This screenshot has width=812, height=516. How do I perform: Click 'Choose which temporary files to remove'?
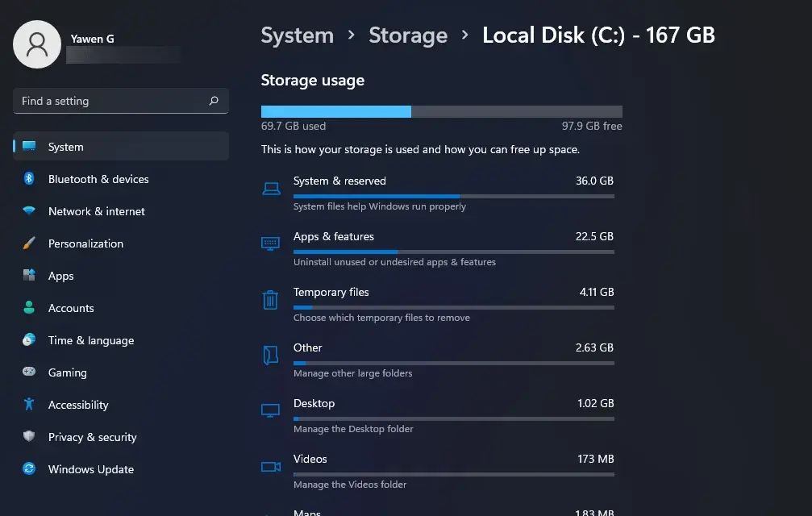(381, 318)
